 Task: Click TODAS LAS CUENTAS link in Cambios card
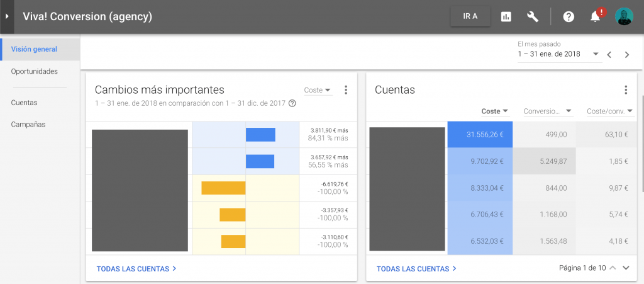click(136, 269)
